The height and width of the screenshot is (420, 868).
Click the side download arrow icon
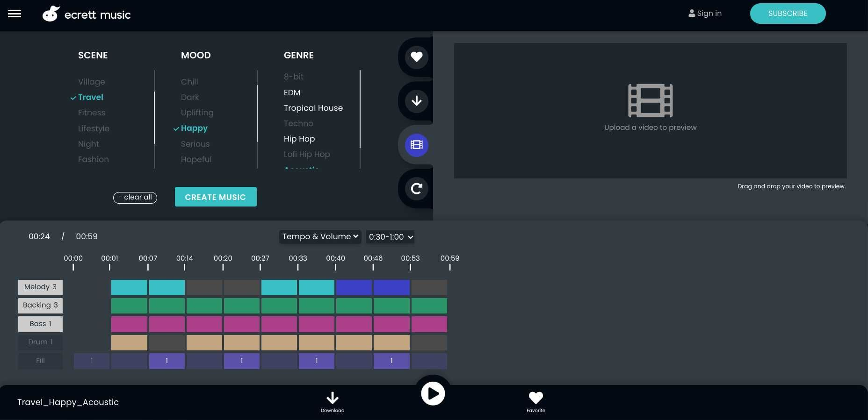coord(416,101)
